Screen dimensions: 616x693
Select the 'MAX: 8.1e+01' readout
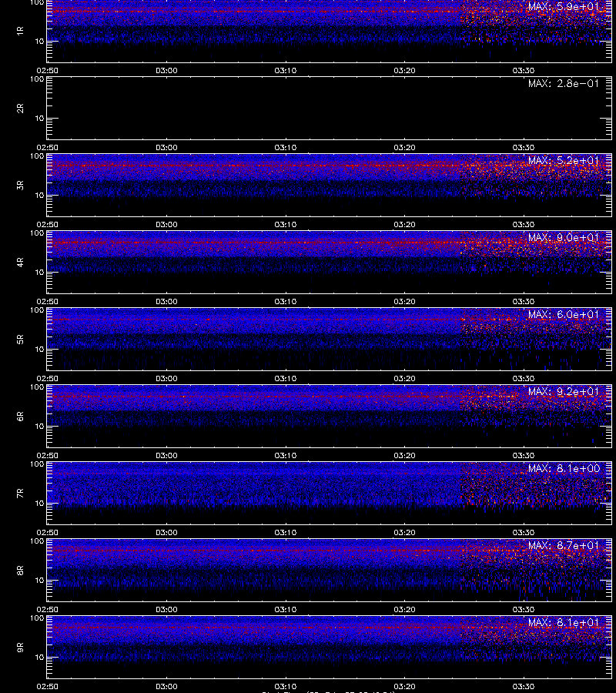click(564, 622)
